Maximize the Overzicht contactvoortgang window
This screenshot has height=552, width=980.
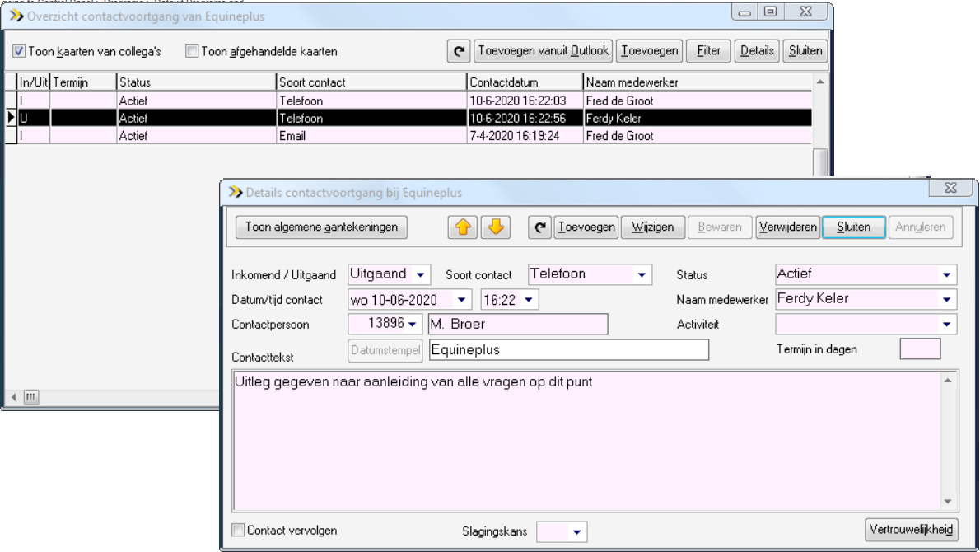(x=770, y=12)
